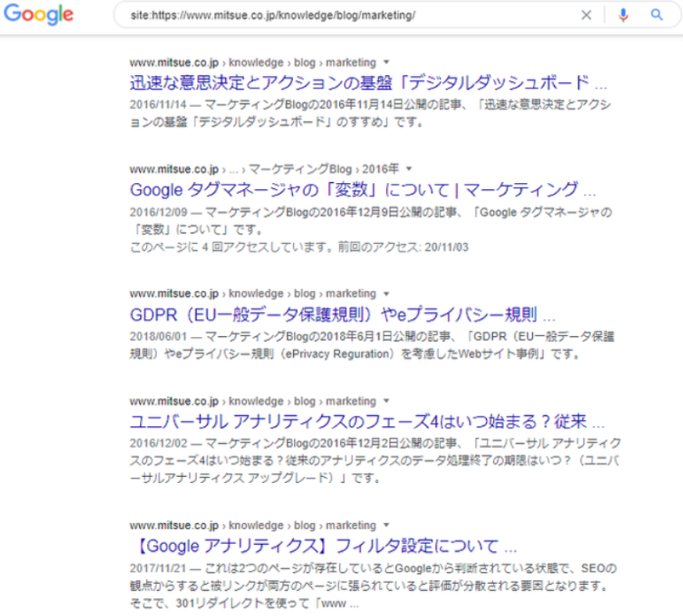Open dropdown arrow beside マーケティングBlog › 2016年
Image resolution: width=683 pixels, height=616 pixels.
pos(409,169)
